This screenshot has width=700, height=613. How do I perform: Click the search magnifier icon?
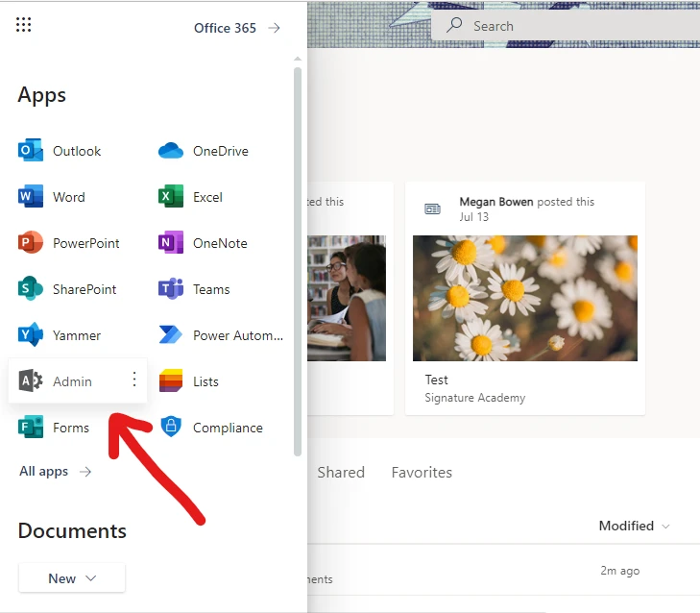point(454,25)
